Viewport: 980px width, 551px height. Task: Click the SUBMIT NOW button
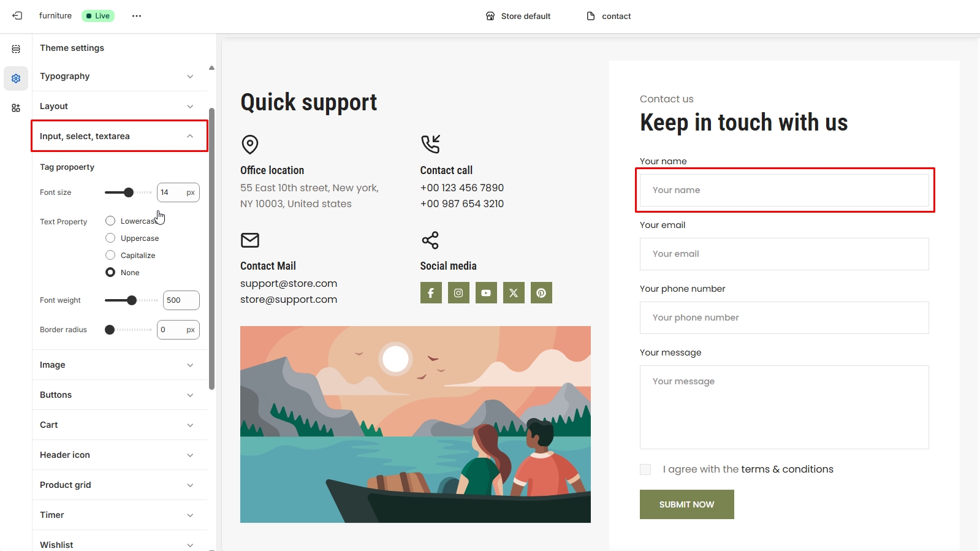pyautogui.click(x=686, y=504)
